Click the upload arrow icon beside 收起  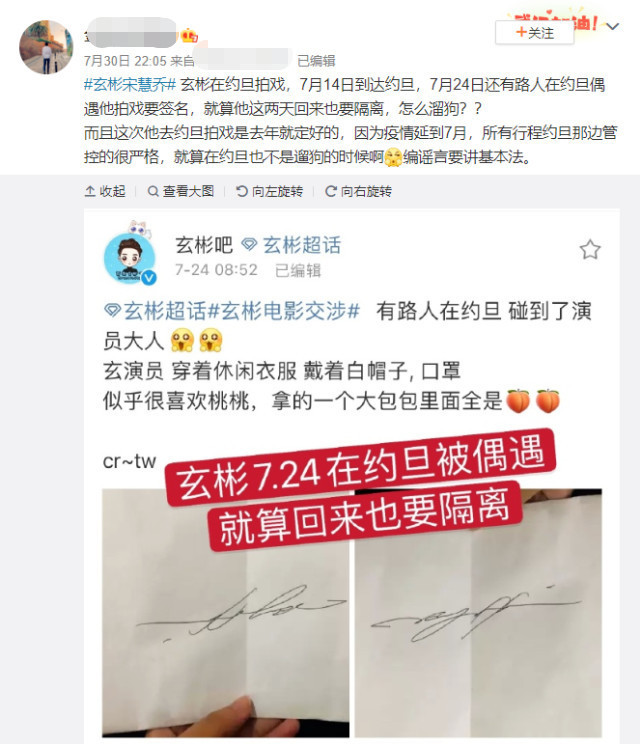pos(90,191)
